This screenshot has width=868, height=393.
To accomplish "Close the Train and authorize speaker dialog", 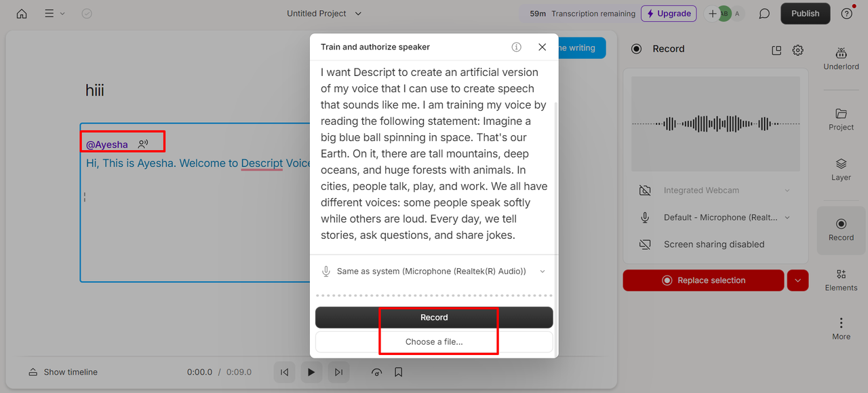I will pyautogui.click(x=542, y=47).
